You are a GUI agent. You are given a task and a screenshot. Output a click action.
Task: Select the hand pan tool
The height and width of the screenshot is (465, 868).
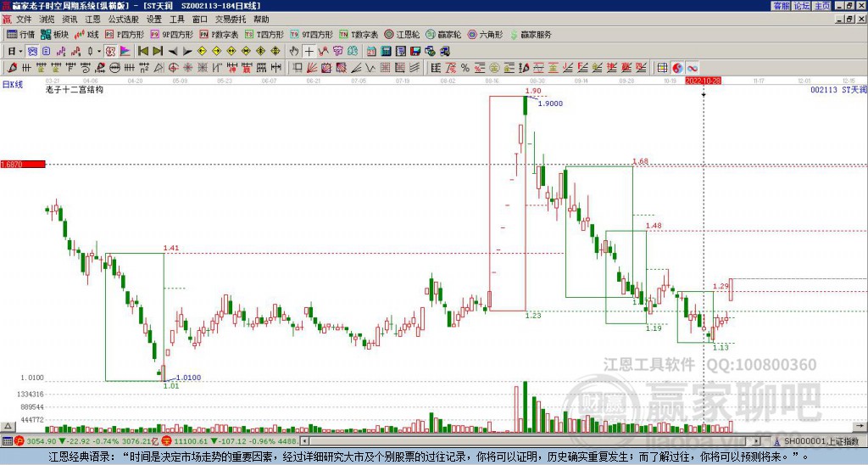coord(294,51)
